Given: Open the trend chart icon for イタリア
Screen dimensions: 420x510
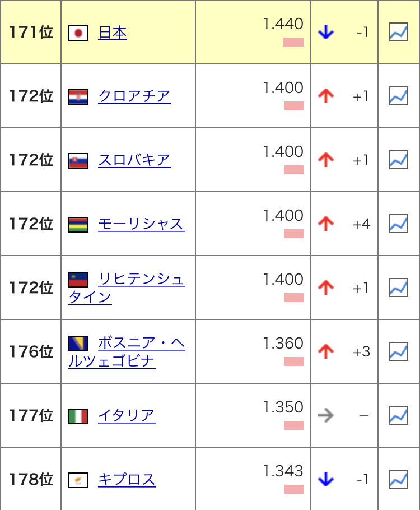Looking at the screenshot, I should pos(399,415).
